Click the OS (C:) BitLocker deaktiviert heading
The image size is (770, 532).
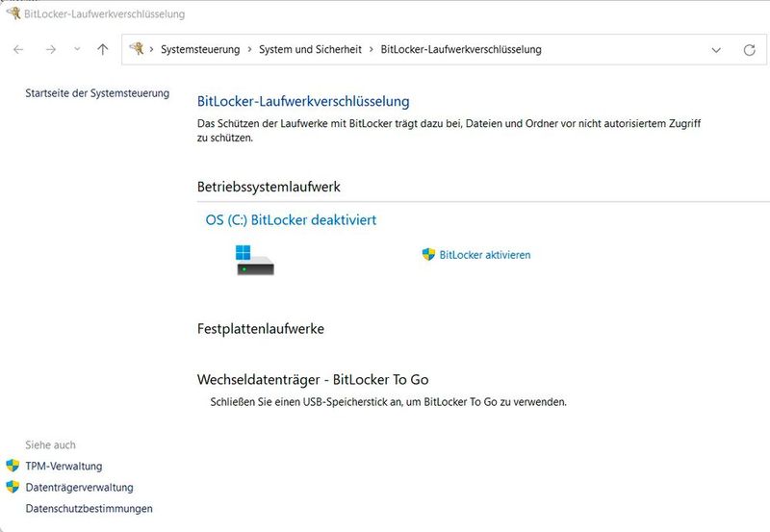(291, 220)
